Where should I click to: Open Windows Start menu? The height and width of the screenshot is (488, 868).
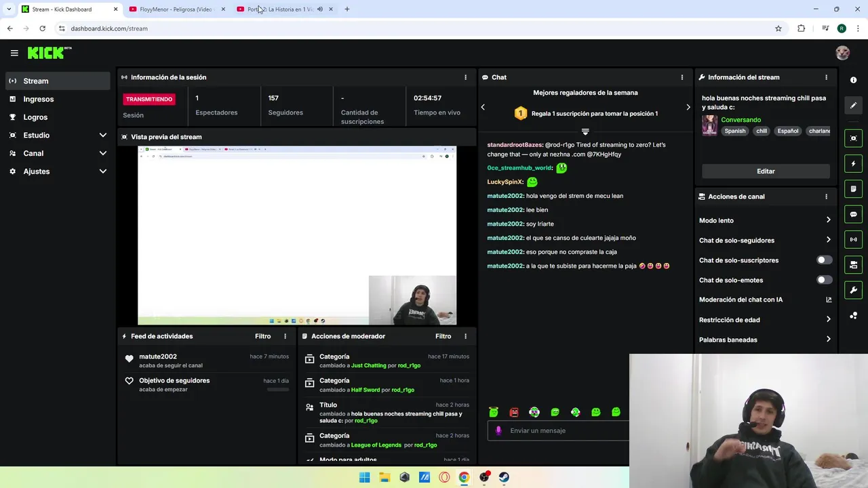pos(365,477)
